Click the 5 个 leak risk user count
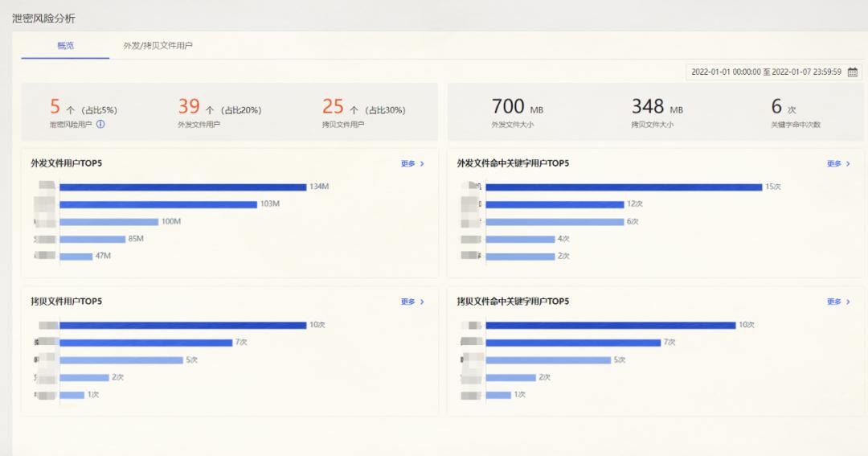 pos(55,107)
